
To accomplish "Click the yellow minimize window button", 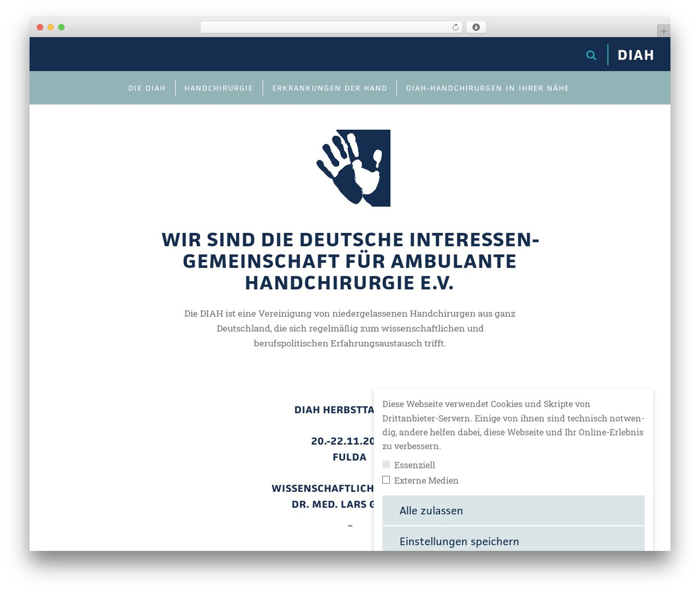I will [x=50, y=27].
